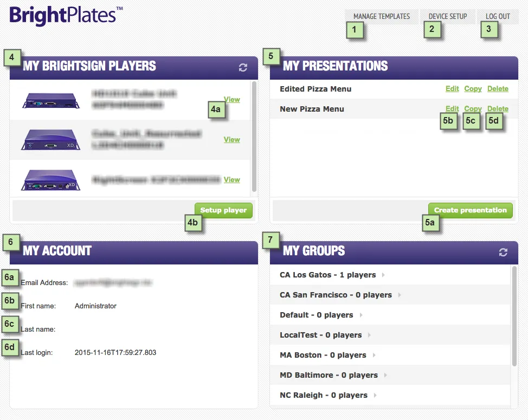Image resolution: width=528 pixels, height=420 pixels.
Task: Open the Device Setup page
Action: [448, 16]
